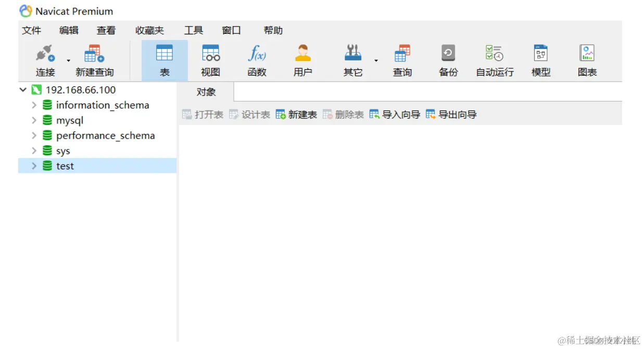Screen dimensions: 644x349
Task: Select the 用户 (User) toolbar icon
Action: (x=302, y=61)
